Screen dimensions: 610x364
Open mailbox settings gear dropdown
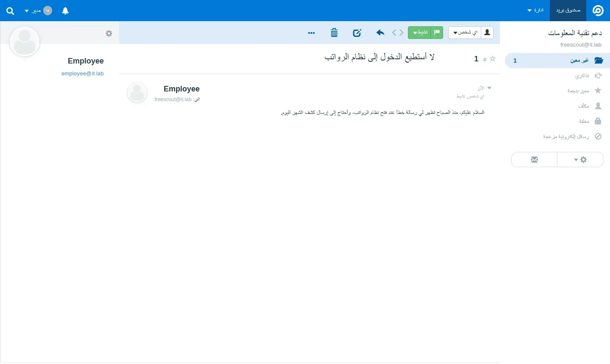tap(580, 160)
